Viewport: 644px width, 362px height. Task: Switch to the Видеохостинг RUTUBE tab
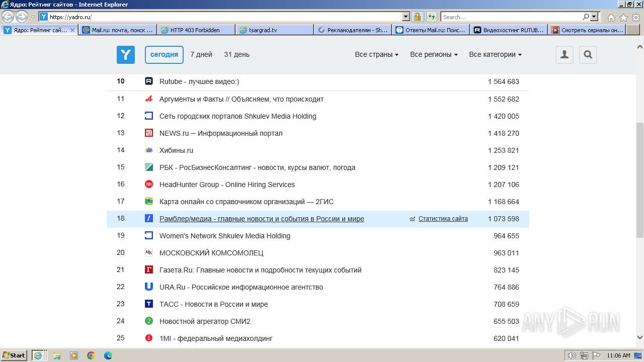click(x=510, y=30)
